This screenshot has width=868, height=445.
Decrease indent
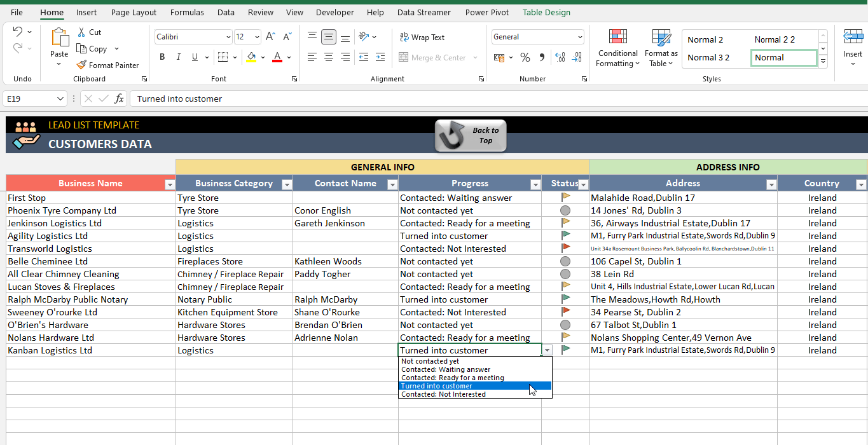364,57
